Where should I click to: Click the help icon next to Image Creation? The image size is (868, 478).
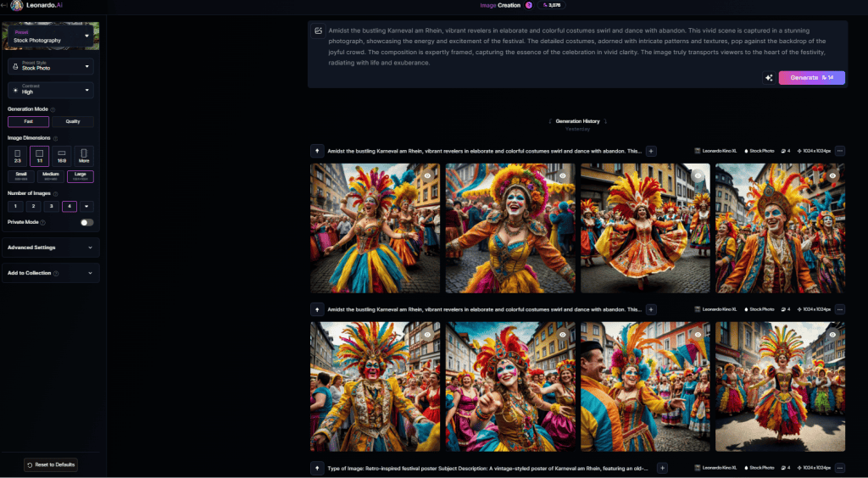[x=529, y=5]
